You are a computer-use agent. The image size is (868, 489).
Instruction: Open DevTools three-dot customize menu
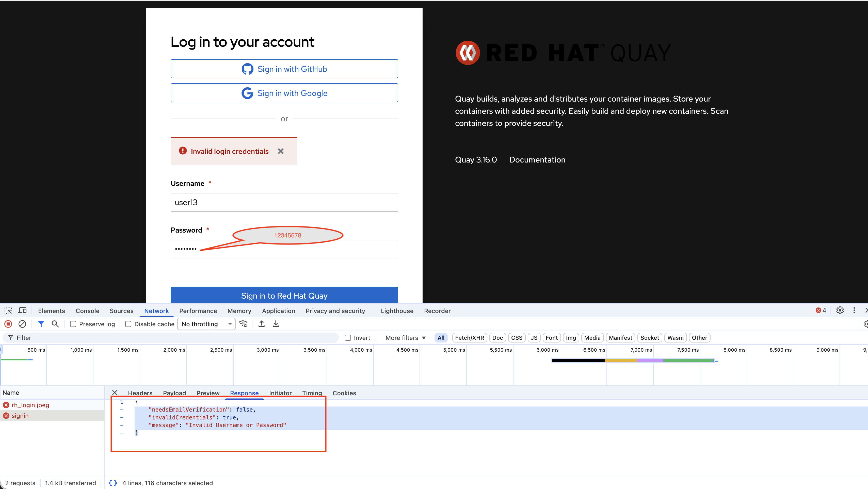click(x=854, y=311)
